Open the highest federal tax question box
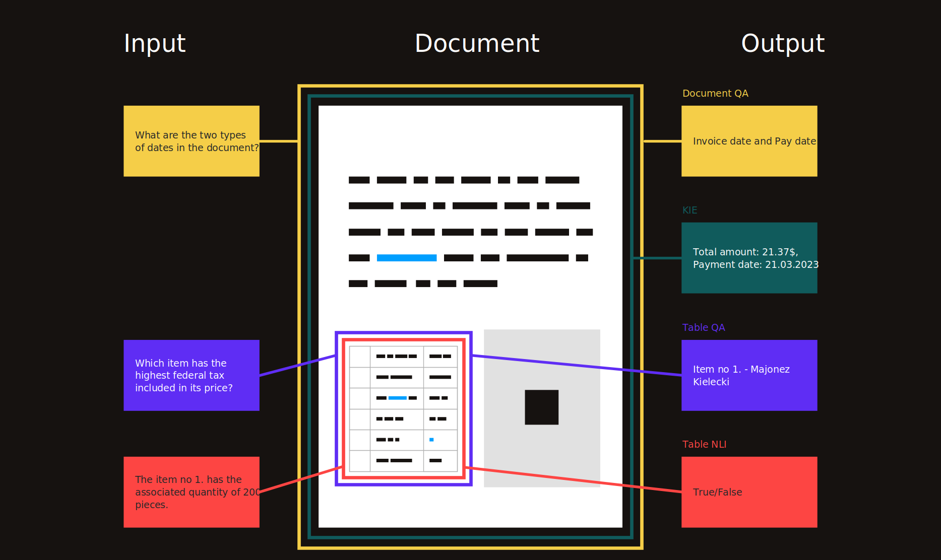This screenshot has width=941, height=560. [x=191, y=375]
